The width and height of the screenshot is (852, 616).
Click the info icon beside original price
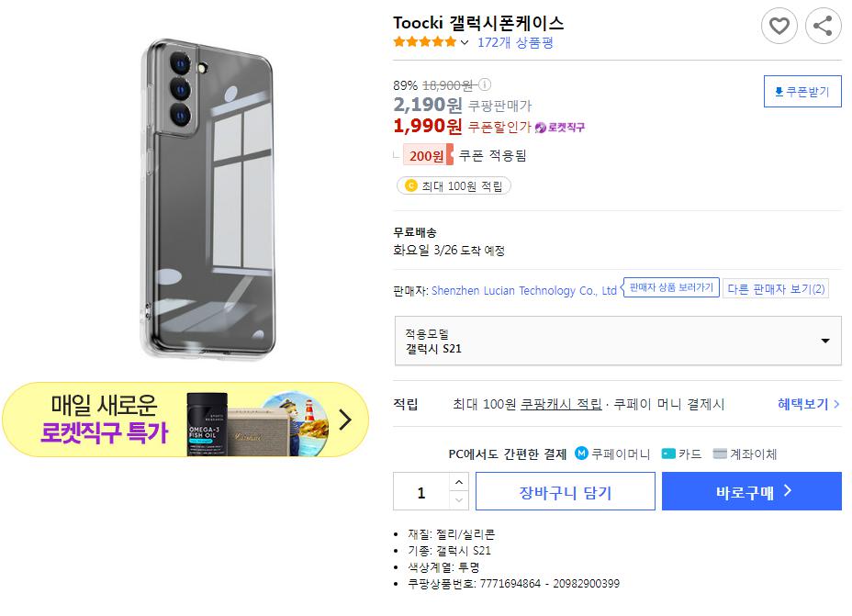click(x=484, y=84)
